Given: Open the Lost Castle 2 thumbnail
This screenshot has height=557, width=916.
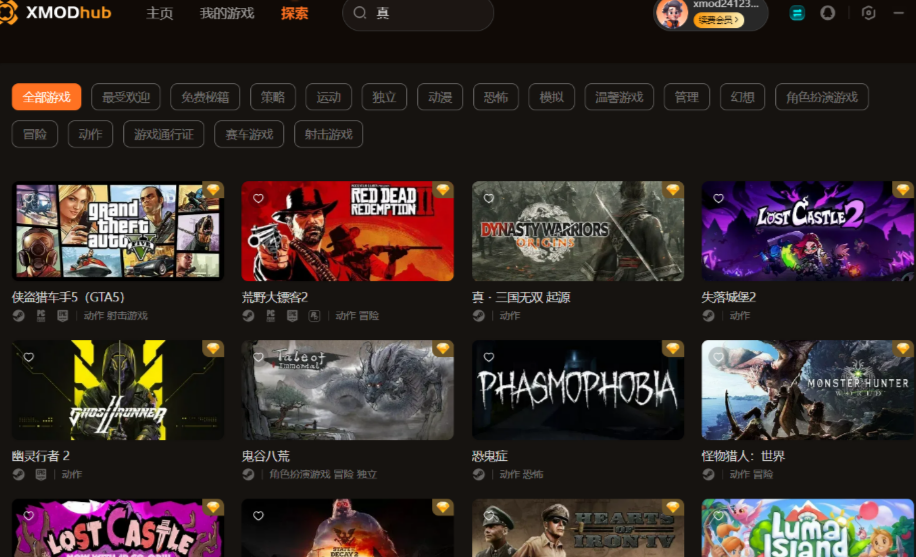Looking at the screenshot, I should point(808,231).
